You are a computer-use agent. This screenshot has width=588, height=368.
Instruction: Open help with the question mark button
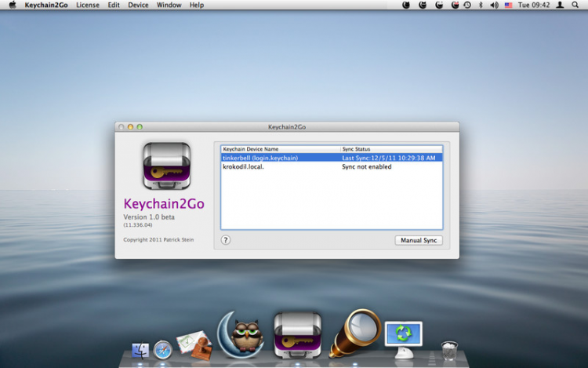pyautogui.click(x=225, y=240)
